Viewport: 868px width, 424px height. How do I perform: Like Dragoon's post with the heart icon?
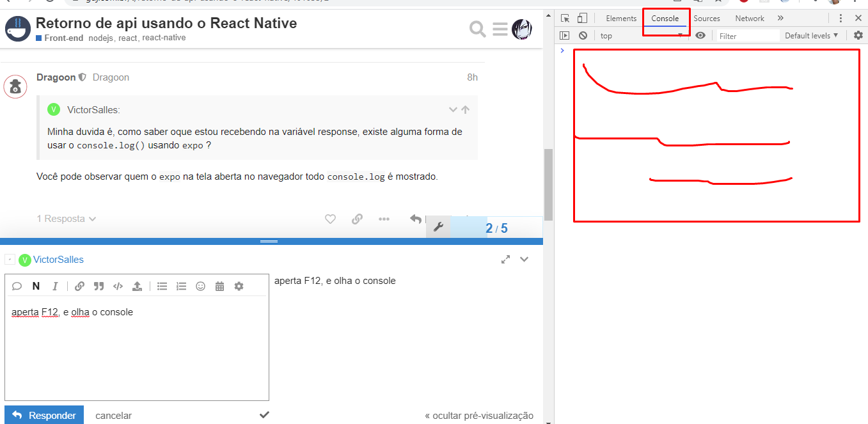click(x=330, y=219)
